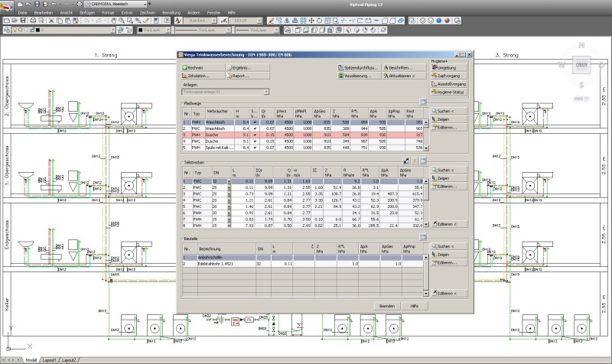Click Beenden to close the dialog
Viewport: 612px width, 364px height.
[387, 306]
